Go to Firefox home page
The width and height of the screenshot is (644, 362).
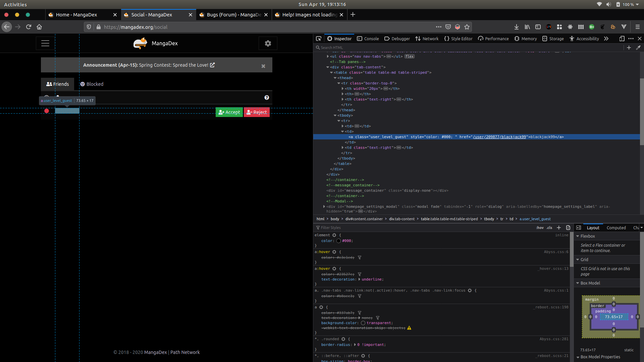39,27
